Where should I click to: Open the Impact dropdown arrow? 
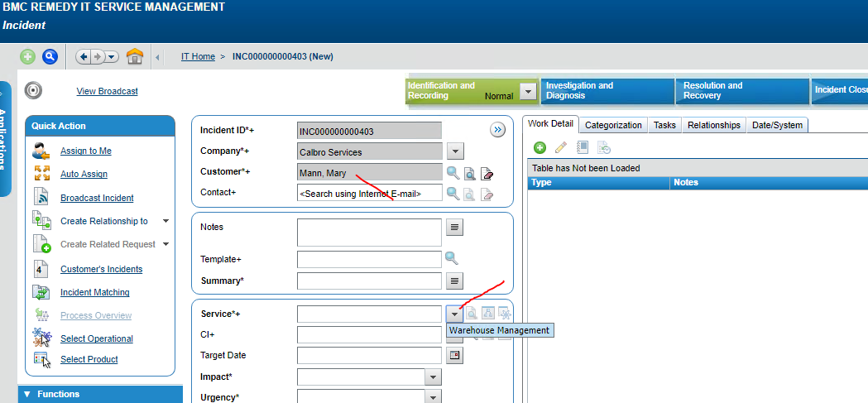(x=434, y=377)
